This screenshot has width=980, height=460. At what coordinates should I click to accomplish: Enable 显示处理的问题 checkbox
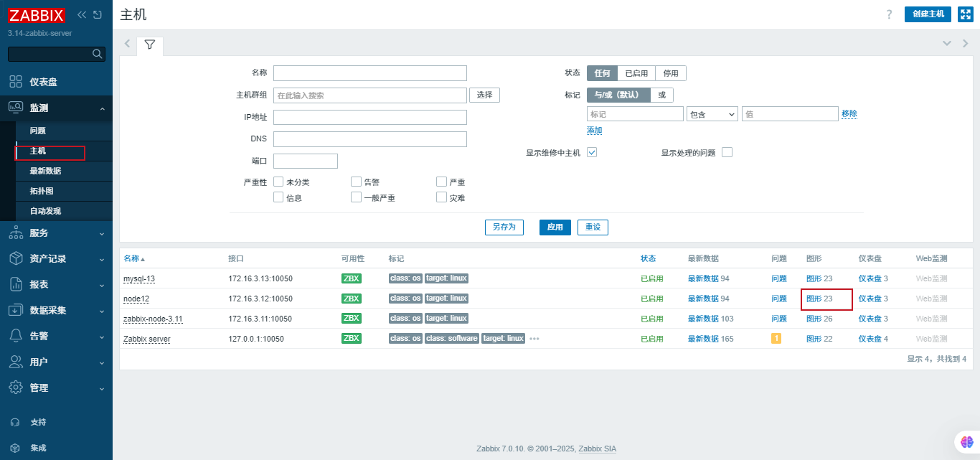(727, 152)
